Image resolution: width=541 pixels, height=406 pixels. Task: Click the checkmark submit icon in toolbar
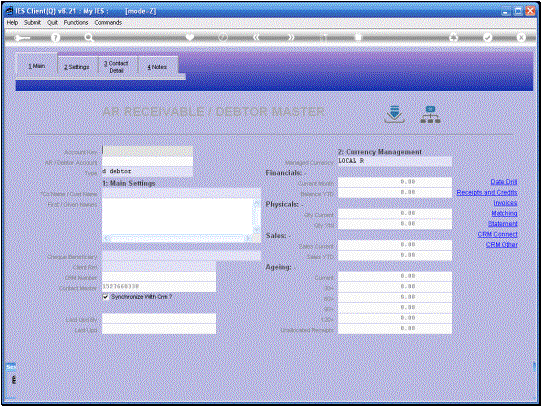pyautogui.click(x=487, y=37)
